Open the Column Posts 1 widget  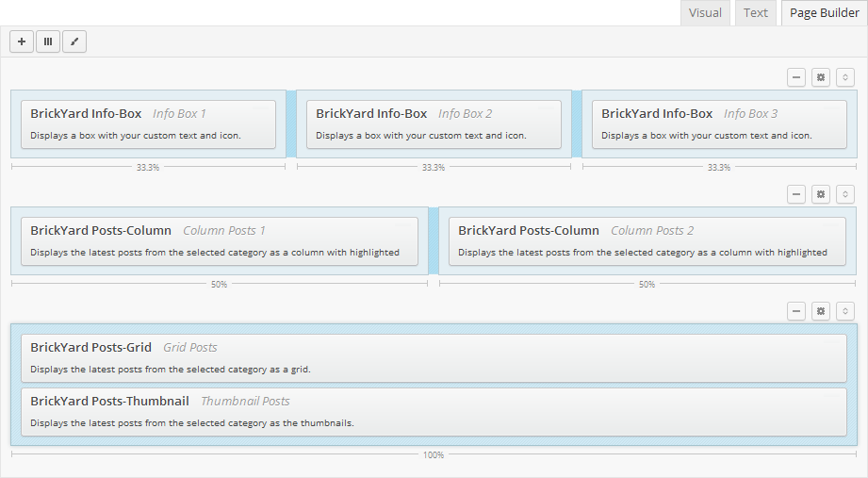click(x=220, y=241)
